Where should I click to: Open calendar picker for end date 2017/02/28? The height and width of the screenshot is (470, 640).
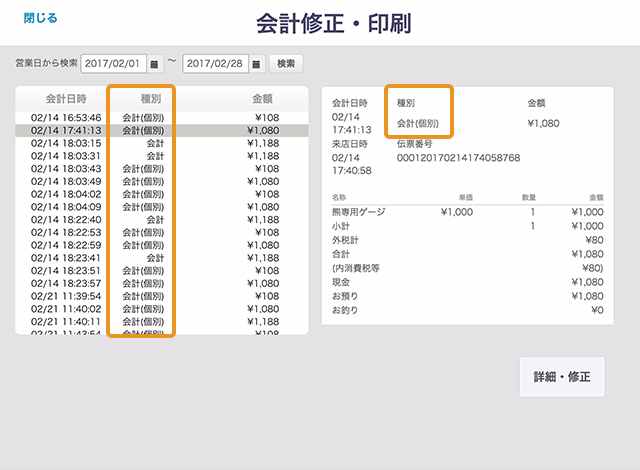tap(257, 64)
